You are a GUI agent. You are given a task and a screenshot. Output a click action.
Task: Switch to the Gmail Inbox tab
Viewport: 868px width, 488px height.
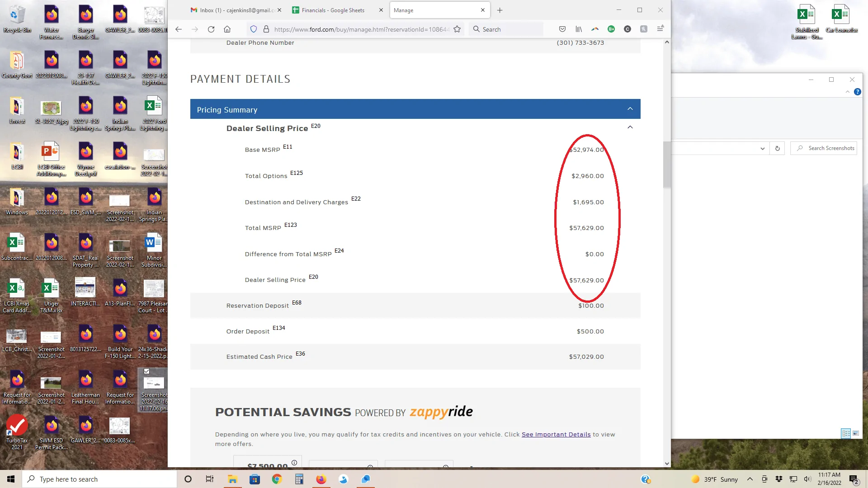(231, 10)
